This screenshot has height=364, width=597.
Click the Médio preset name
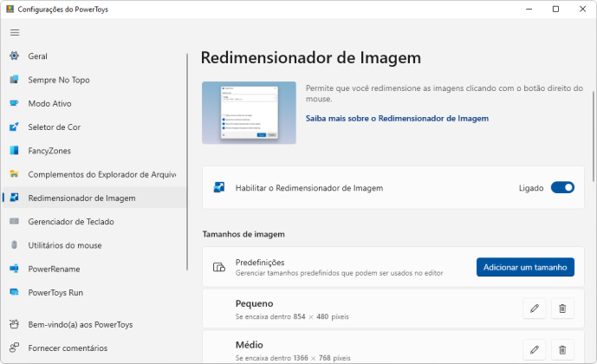tap(250, 345)
